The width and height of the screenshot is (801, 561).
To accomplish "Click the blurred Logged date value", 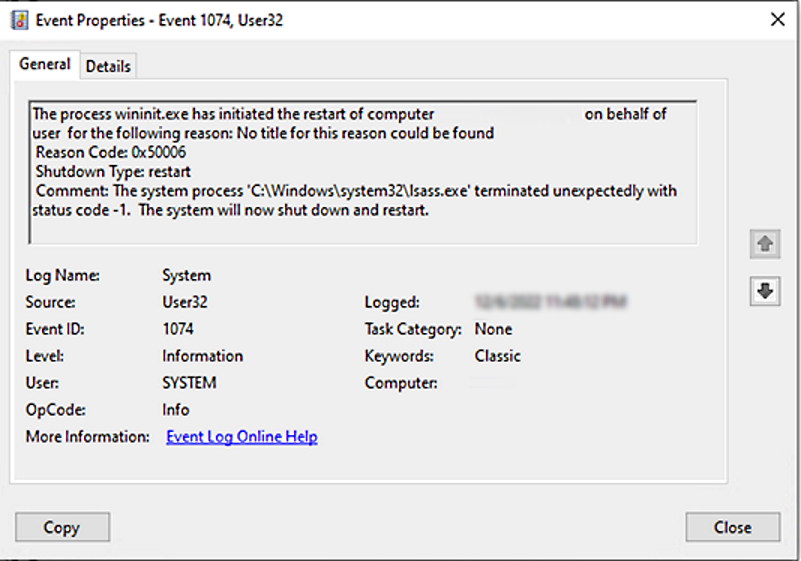I will pos(551,302).
